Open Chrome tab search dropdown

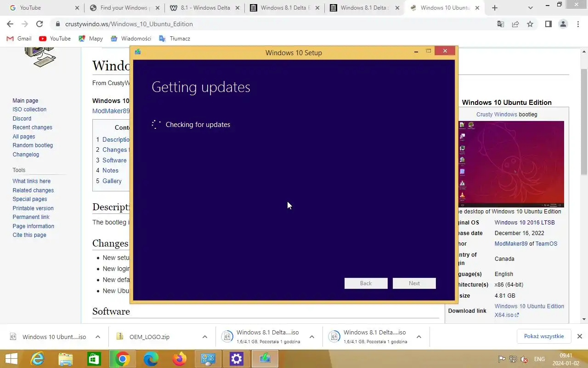pos(531,8)
